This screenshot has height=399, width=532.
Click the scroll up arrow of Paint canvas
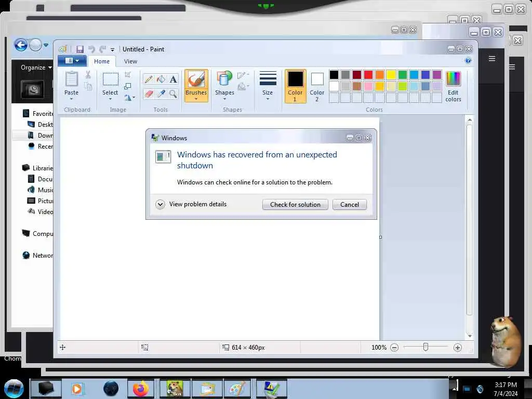click(470, 120)
